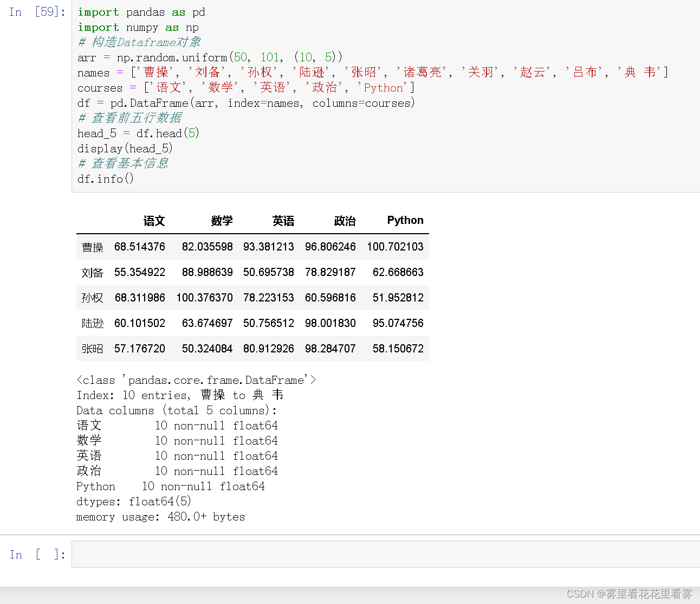Viewport: 700px width, 604px height.
Task: Click cell value 60.596816
Action: pyautogui.click(x=330, y=298)
